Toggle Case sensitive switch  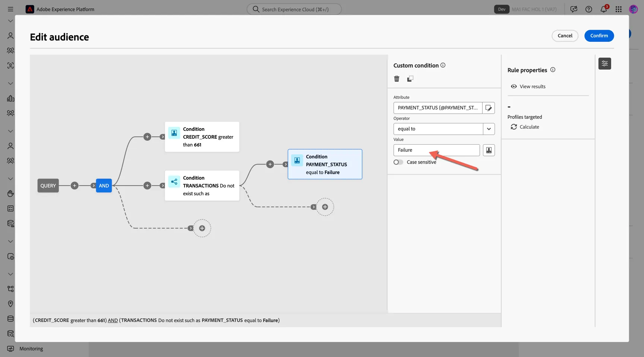tap(398, 162)
